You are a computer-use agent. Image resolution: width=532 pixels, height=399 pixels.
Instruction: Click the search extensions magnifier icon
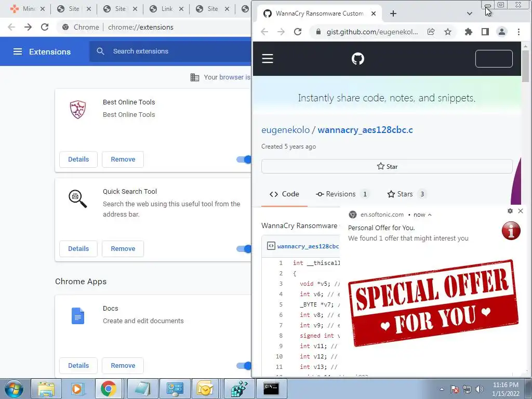tap(100, 51)
